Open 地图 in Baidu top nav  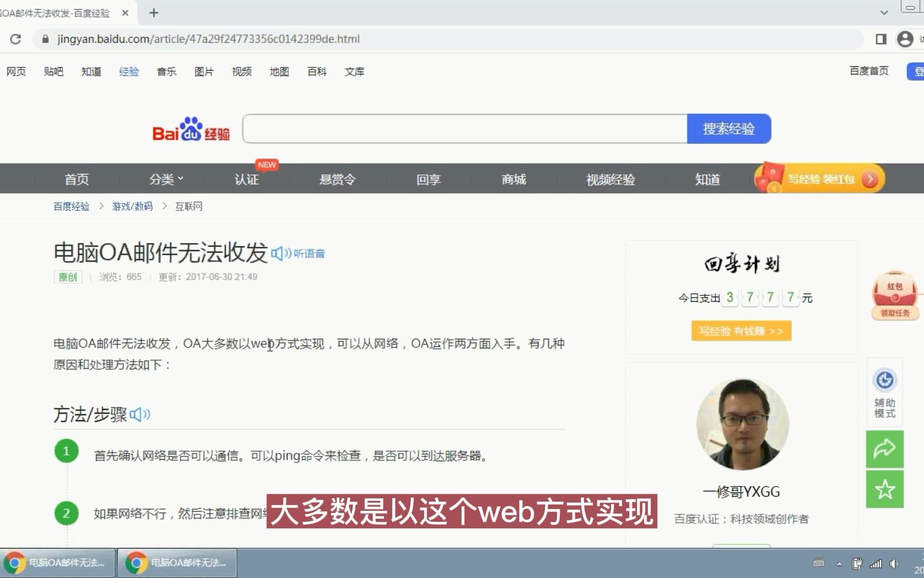coord(279,72)
